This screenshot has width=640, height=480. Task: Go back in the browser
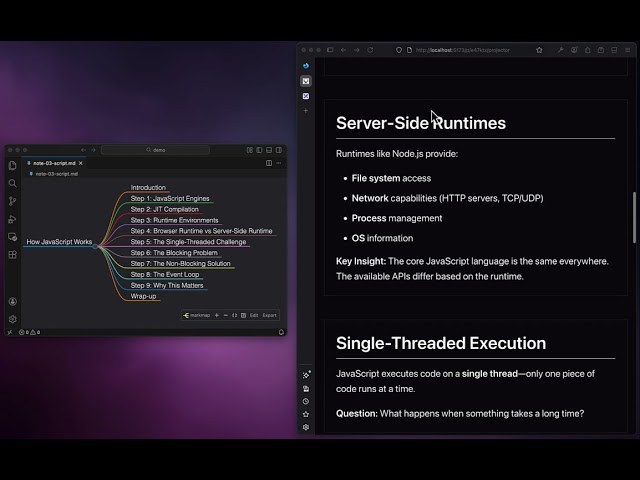coord(343,50)
